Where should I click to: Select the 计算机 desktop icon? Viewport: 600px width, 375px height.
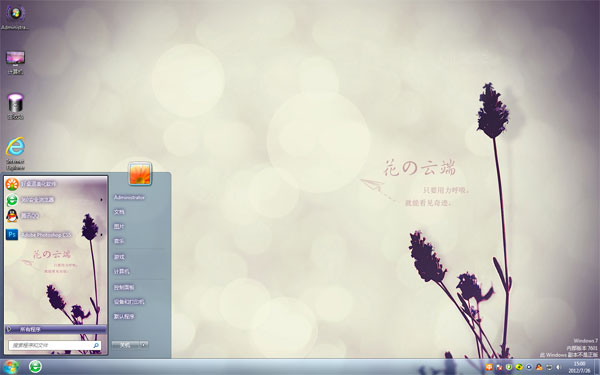15,62
